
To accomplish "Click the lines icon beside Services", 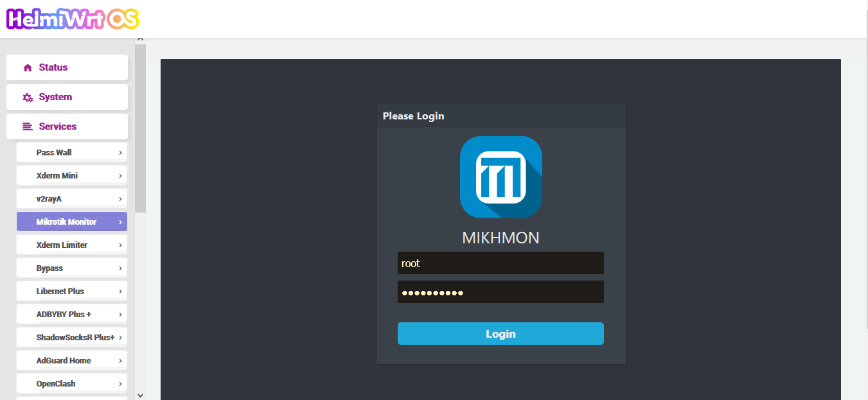I will coord(28,126).
